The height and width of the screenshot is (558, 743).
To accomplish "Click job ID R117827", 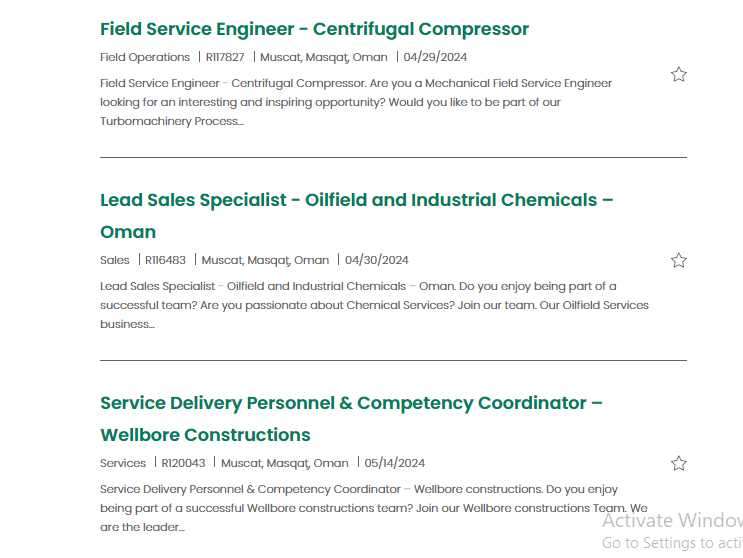I will coord(225,57).
